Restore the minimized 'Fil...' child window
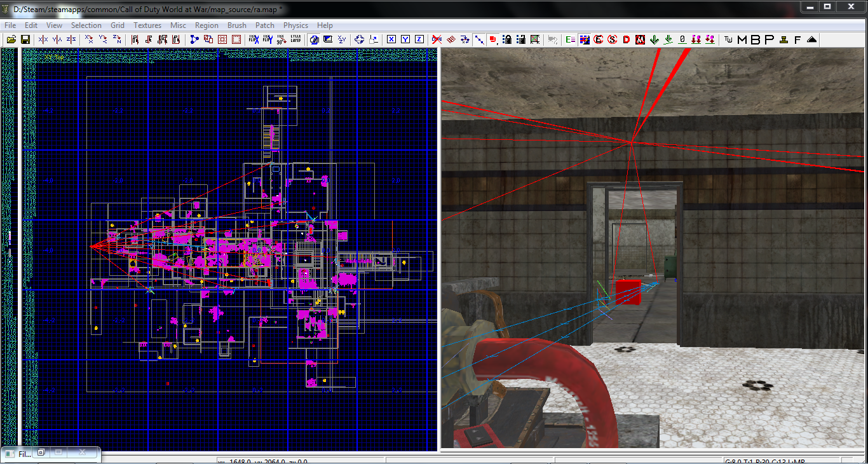Viewport: 868px width, 464px height. coord(41,453)
